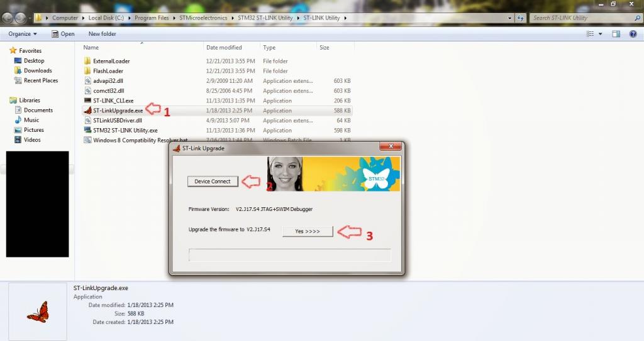
Task: Open the address bar history dropdown
Action: click(x=510, y=18)
